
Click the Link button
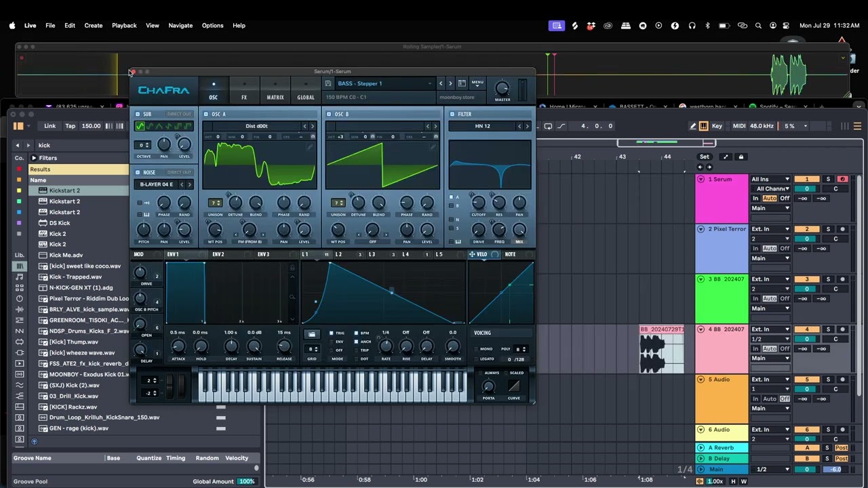click(50, 126)
